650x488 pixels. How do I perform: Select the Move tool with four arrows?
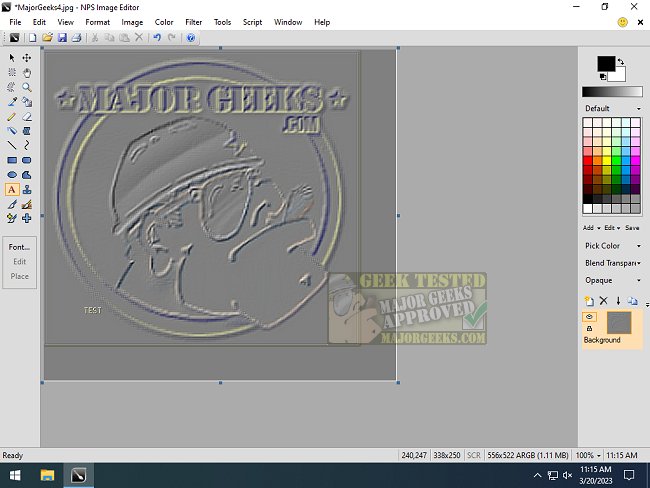click(27, 58)
